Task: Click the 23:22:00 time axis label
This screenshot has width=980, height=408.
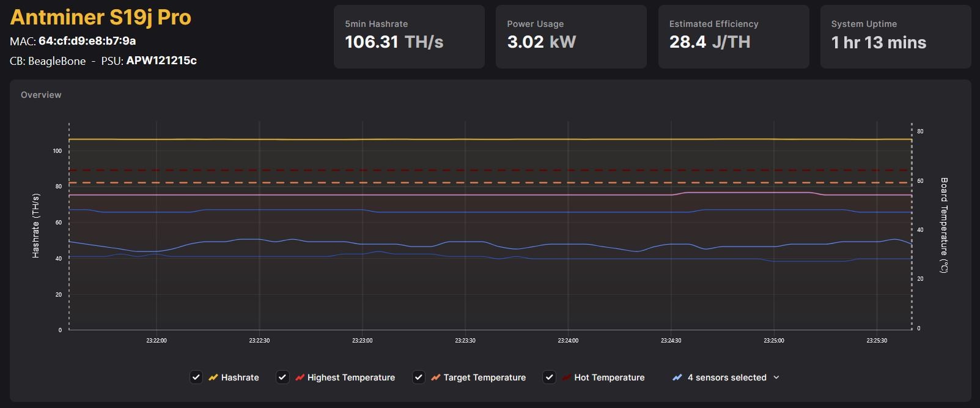Action: pos(157,341)
